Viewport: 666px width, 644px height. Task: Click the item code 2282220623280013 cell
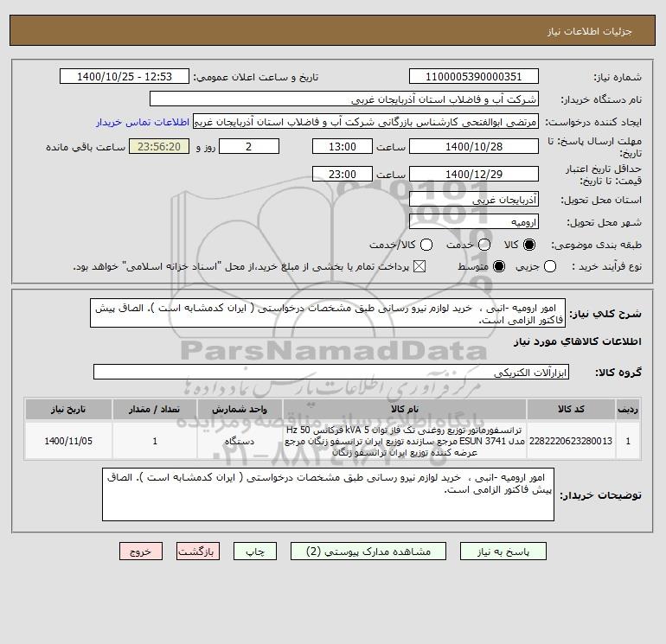(x=571, y=441)
